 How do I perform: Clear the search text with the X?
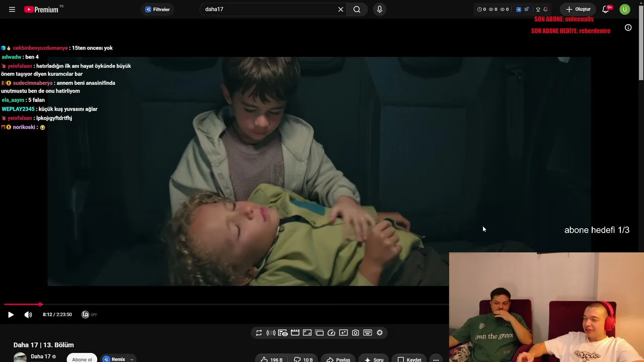(341, 9)
